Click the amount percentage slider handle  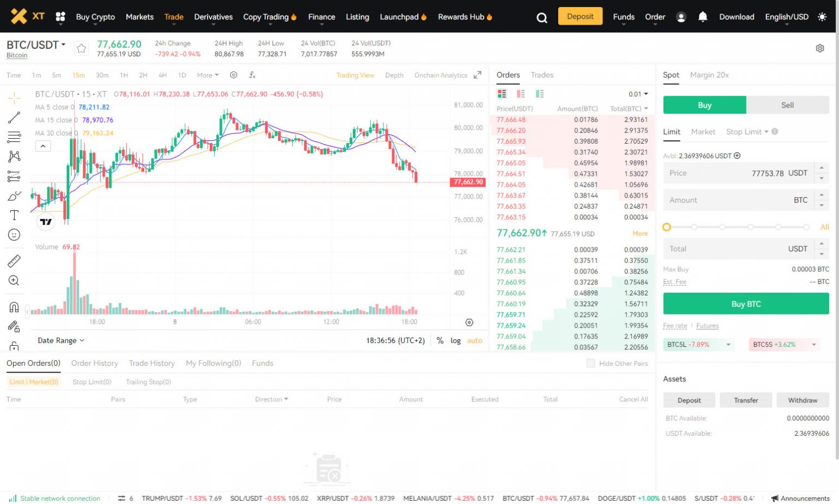pyautogui.click(x=666, y=227)
